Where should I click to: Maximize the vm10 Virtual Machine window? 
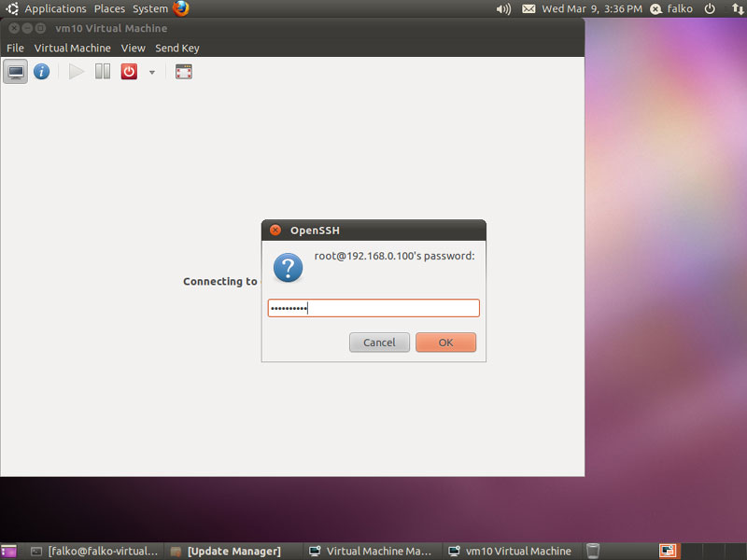pyautogui.click(x=40, y=28)
